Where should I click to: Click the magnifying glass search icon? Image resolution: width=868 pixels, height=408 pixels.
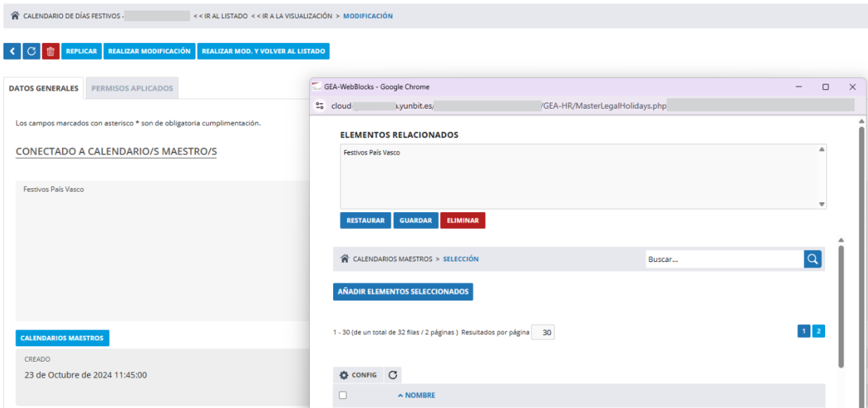[x=812, y=259]
